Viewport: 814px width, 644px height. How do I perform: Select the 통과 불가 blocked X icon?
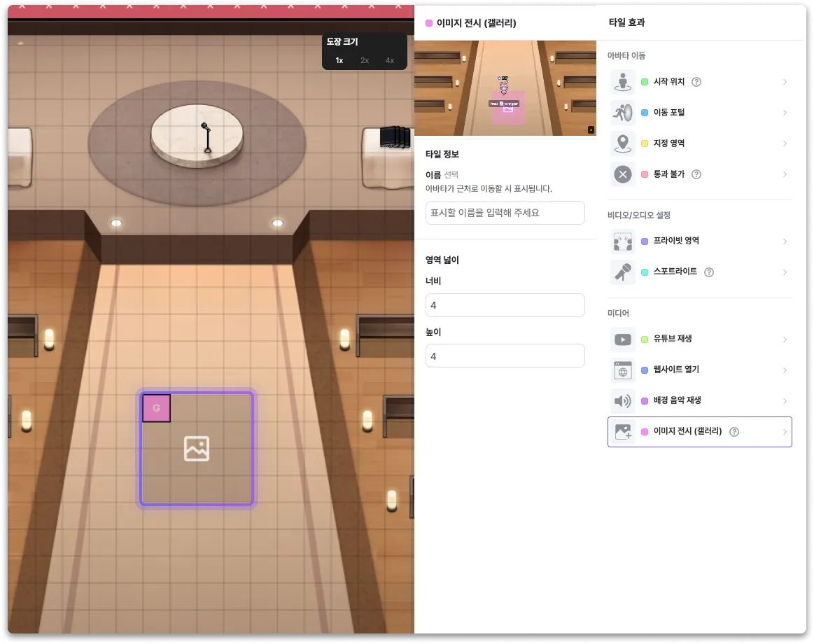tap(622, 174)
